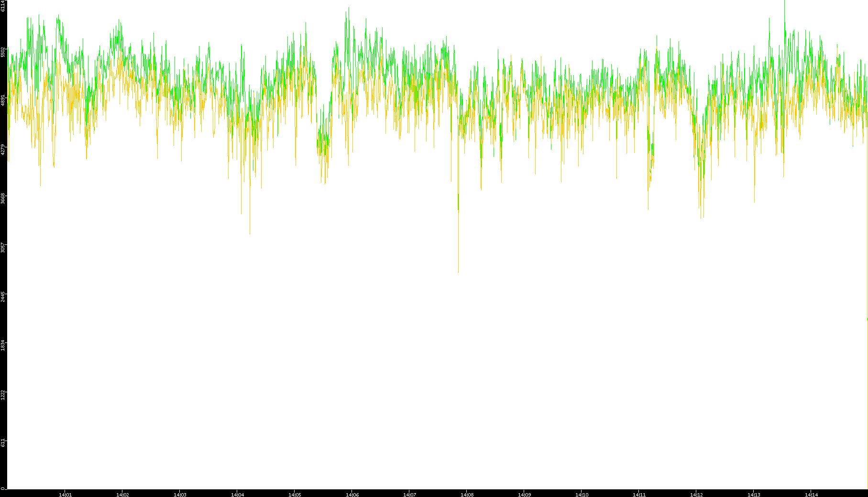
Task: Select the 3668 vertical axis value
Action: click(3, 198)
